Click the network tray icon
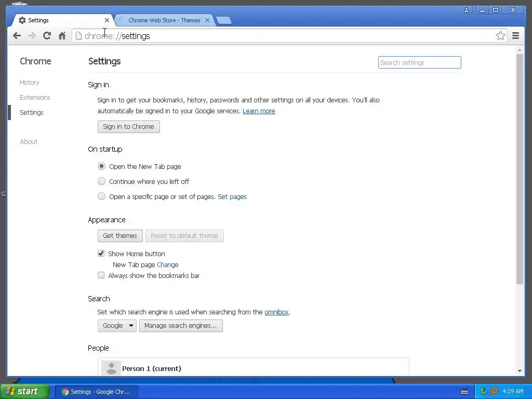 (484, 391)
